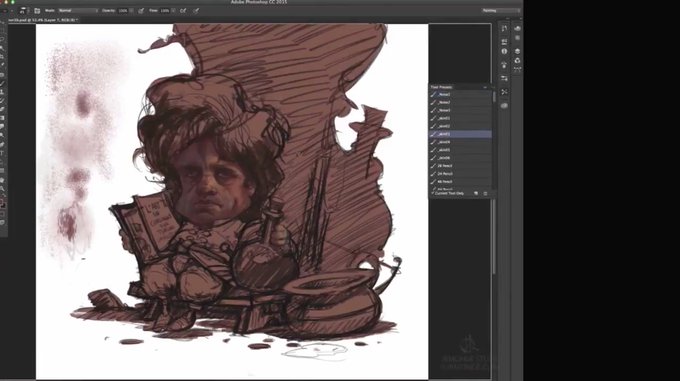Click the Opacity percentage field
The height and width of the screenshot is (381, 680).
pyautogui.click(x=123, y=10)
